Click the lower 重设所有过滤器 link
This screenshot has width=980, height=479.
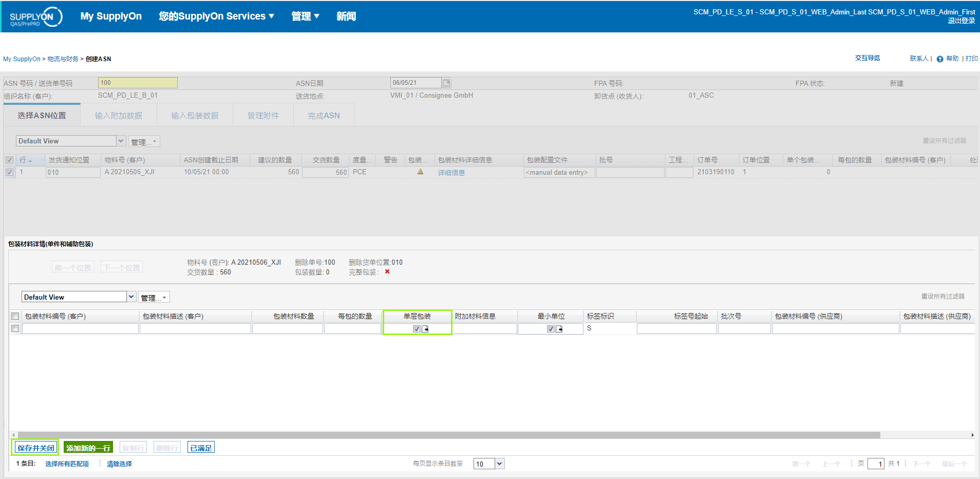tap(943, 297)
